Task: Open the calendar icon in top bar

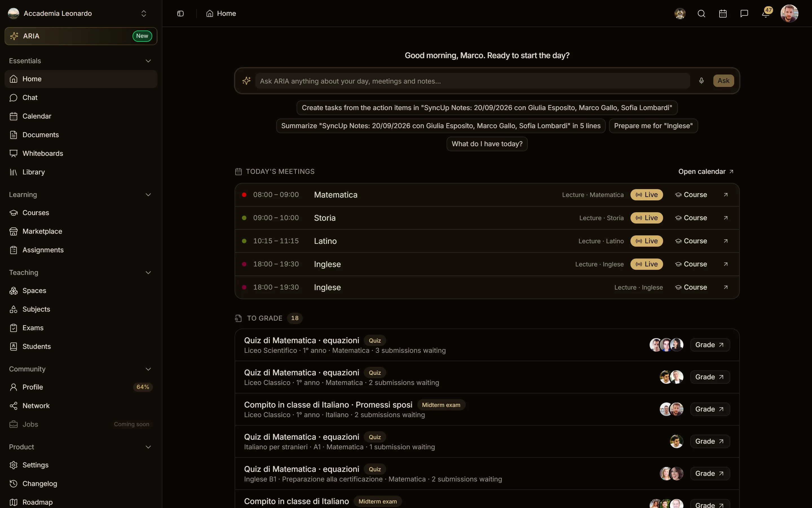Action: click(x=723, y=14)
